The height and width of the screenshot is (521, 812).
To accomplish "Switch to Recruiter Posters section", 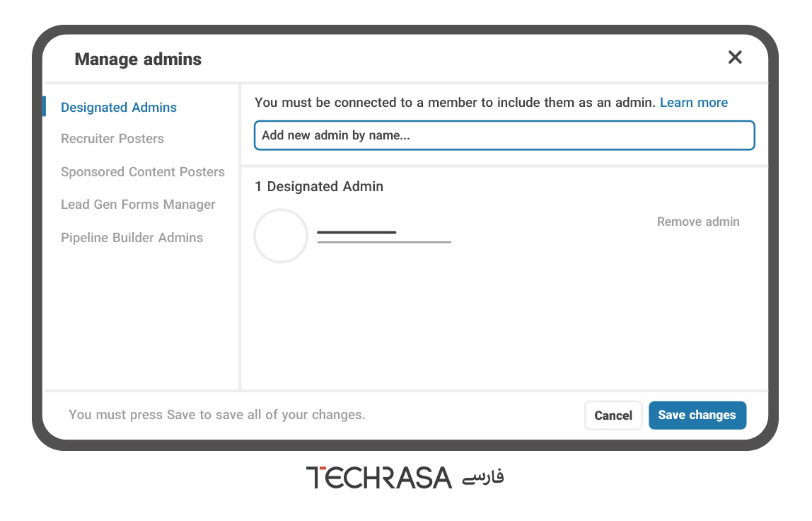I will pos(112,139).
